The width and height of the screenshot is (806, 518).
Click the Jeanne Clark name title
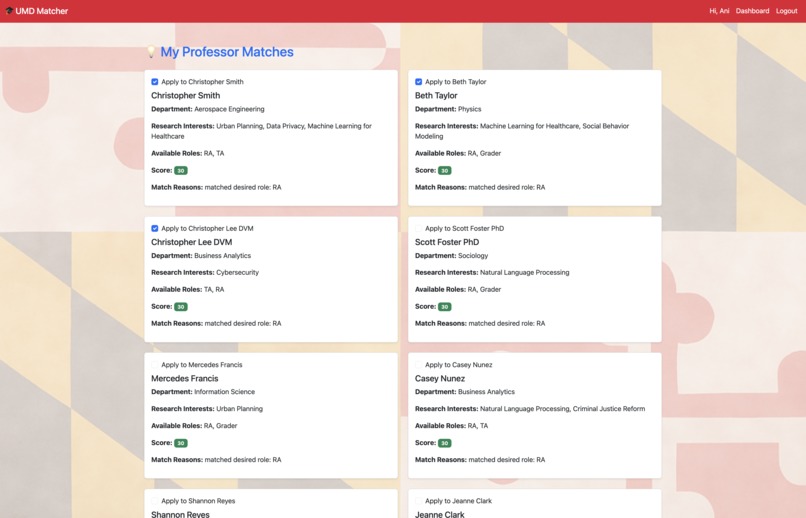click(x=439, y=514)
